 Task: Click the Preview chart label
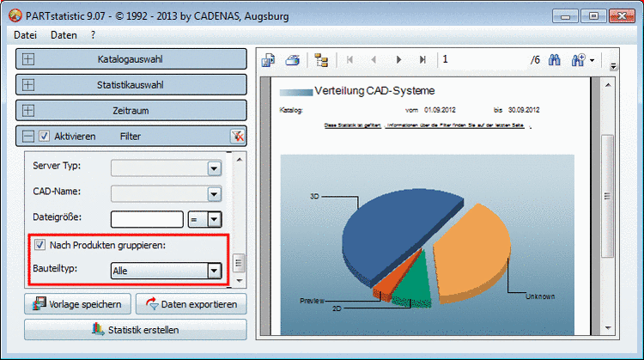click(x=313, y=301)
